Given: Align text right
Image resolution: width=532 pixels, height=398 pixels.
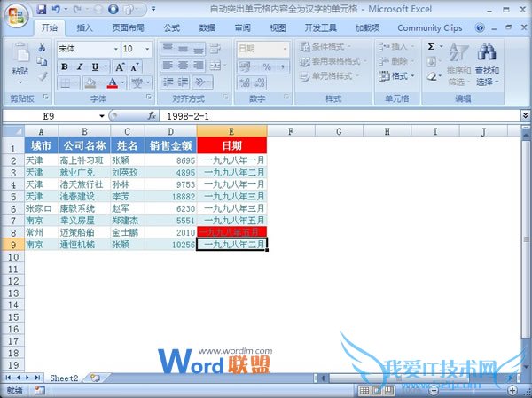Looking at the screenshot, I should (198, 65).
